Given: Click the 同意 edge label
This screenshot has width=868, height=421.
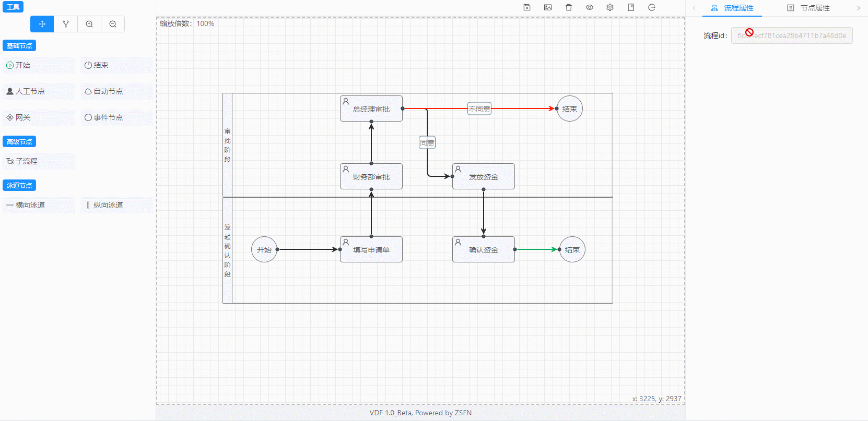Looking at the screenshot, I should coord(427,142).
